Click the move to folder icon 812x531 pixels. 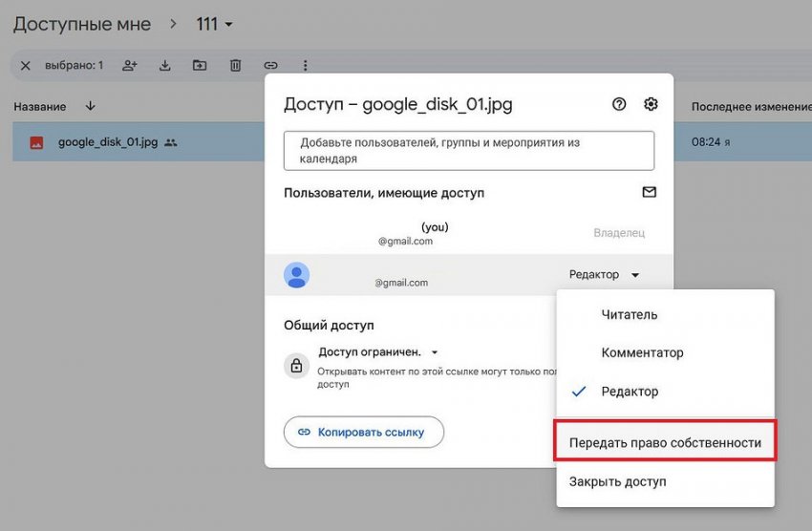(200, 66)
